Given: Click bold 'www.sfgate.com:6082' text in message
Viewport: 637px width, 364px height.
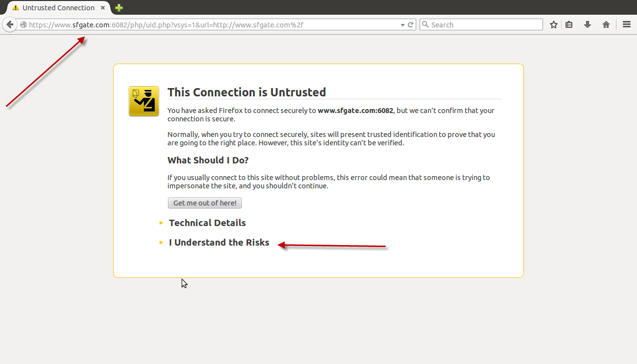Looking at the screenshot, I should pyautogui.click(x=355, y=111).
